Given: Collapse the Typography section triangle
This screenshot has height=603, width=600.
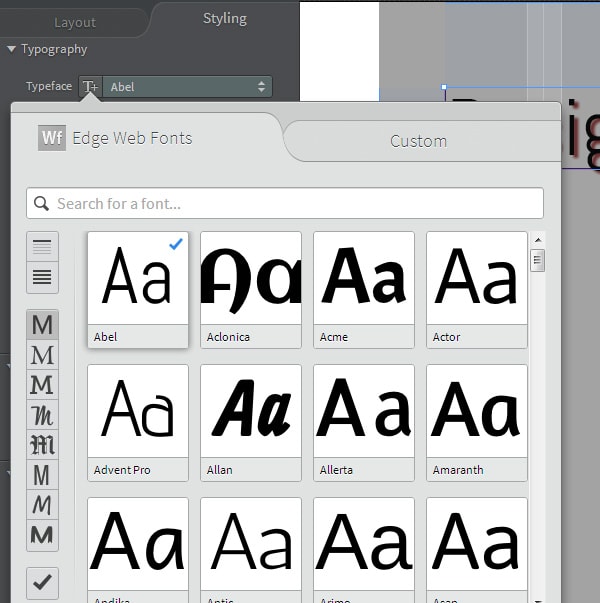Looking at the screenshot, I should pos(11,49).
